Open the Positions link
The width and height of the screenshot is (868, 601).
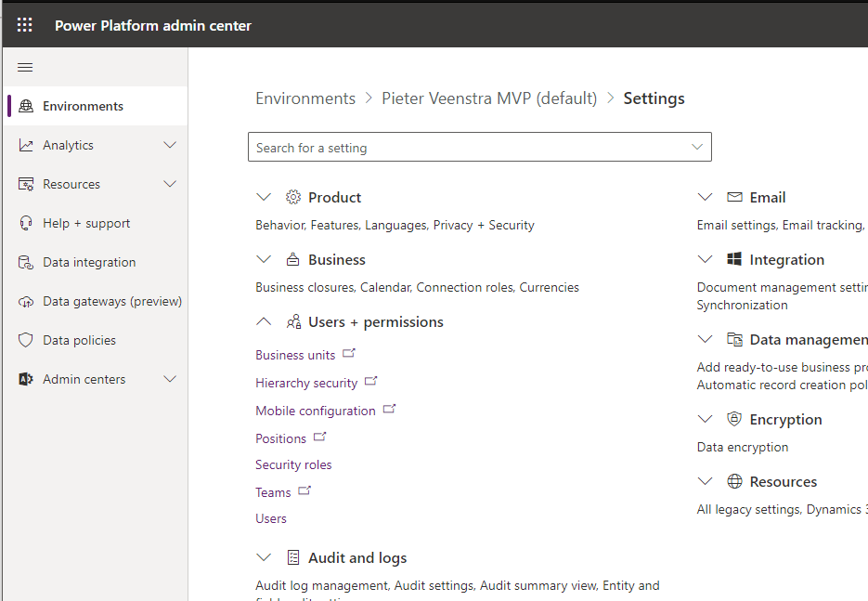tap(280, 438)
